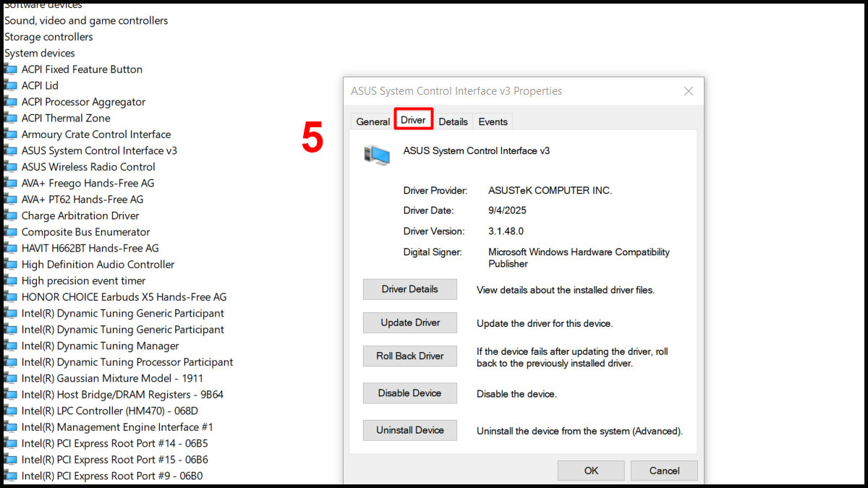Click the ACPI Thermal Zone icon
868x488 pixels.
click(10, 118)
